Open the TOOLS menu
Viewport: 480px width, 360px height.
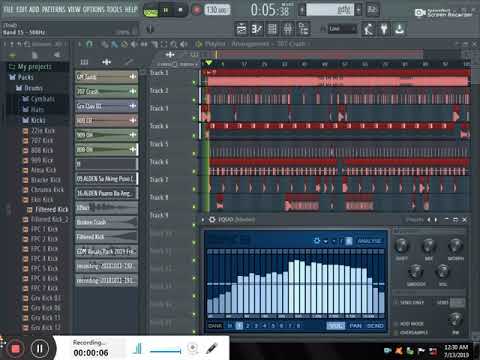(x=114, y=9)
